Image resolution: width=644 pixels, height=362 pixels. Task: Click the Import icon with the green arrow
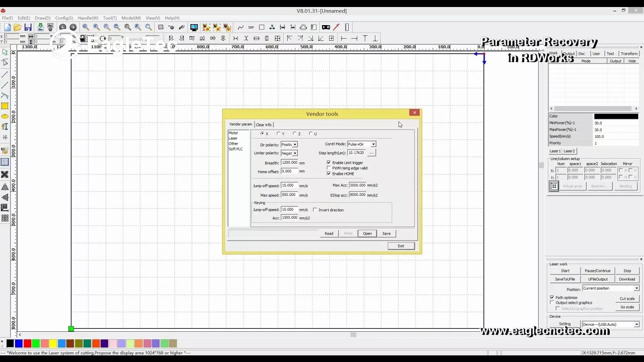coord(41,27)
